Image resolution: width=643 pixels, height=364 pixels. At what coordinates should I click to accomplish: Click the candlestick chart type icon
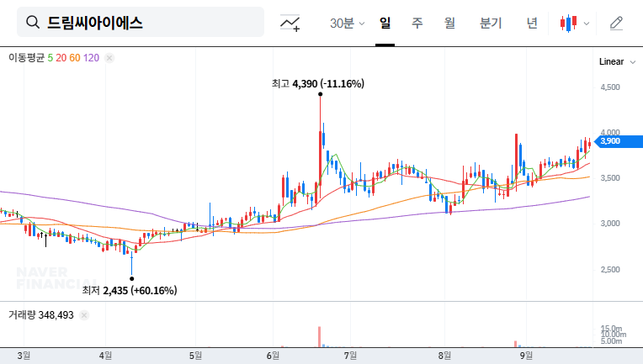(568, 23)
